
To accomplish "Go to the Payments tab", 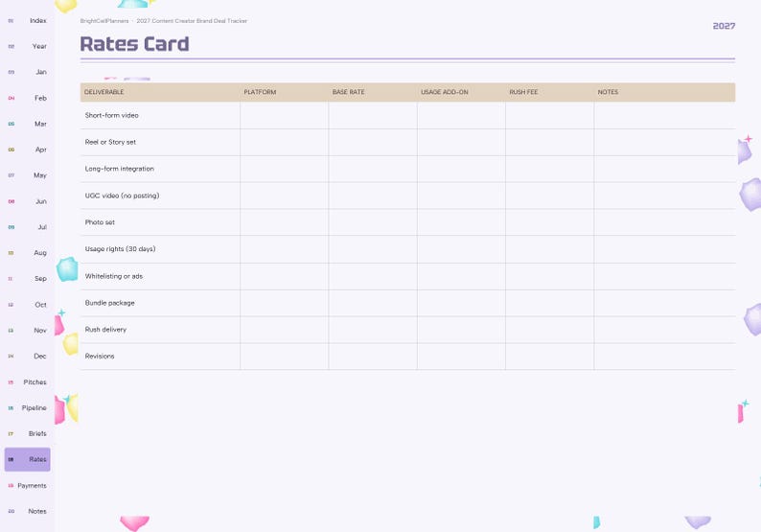I will (27, 485).
